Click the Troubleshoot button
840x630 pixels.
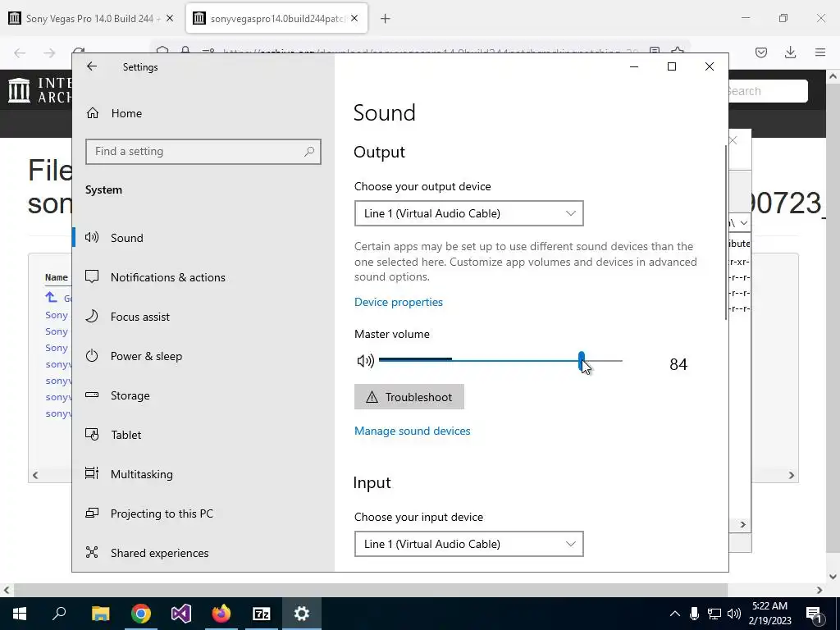pyautogui.click(x=409, y=397)
